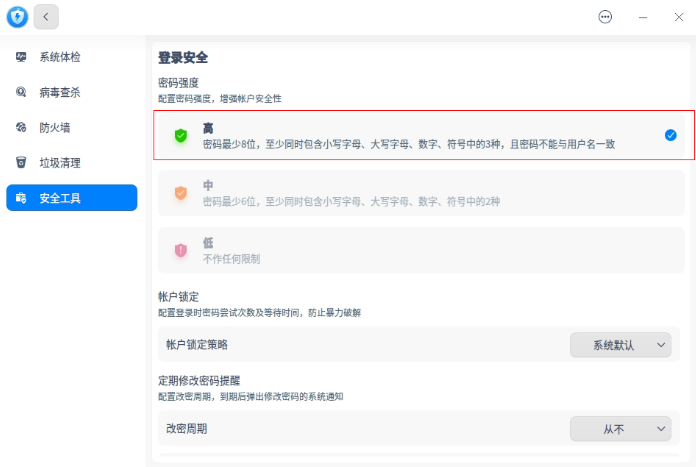The image size is (696, 467).
Task: Select the 高 password strength option
Action: coord(421,135)
